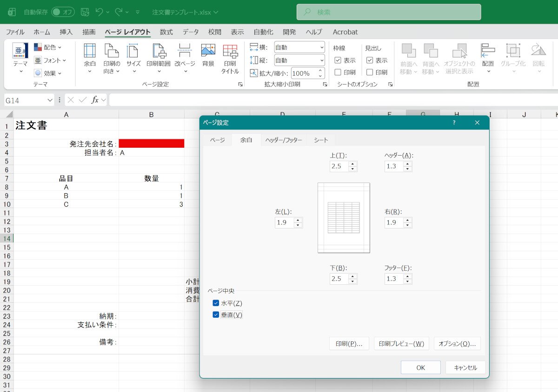Click the 背景 background image icon
The height and width of the screenshot is (392, 558).
tap(208, 51)
